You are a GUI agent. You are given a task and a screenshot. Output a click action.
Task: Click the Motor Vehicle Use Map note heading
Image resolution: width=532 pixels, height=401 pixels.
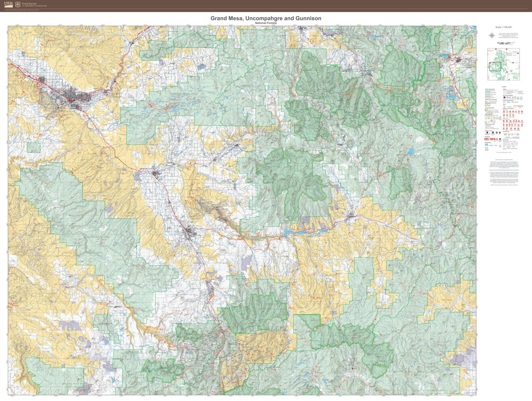(504, 160)
